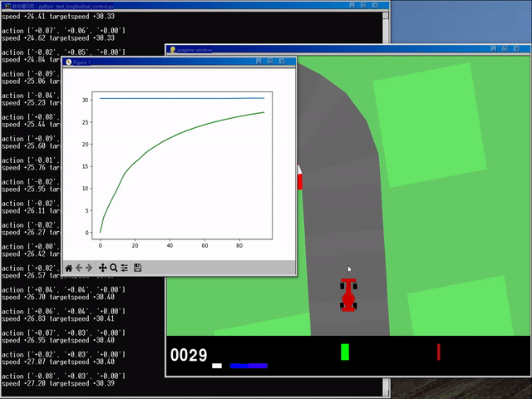Viewport: 532px width, 399px height.
Task: Click the blue bar in game HUD
Action: [249, 365]
